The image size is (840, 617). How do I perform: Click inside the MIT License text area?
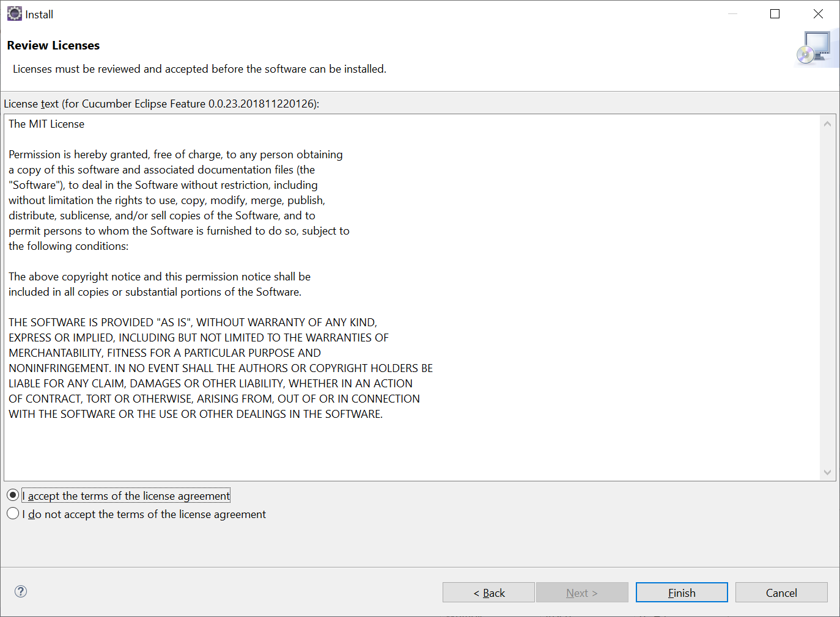click(x=367, y=275)
